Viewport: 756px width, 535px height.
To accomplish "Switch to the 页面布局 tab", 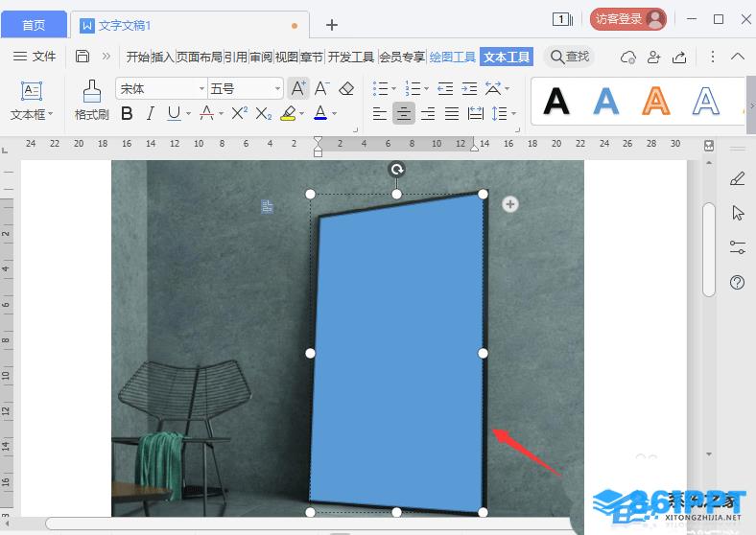I will pyautogui.click(x=200, y=57).
